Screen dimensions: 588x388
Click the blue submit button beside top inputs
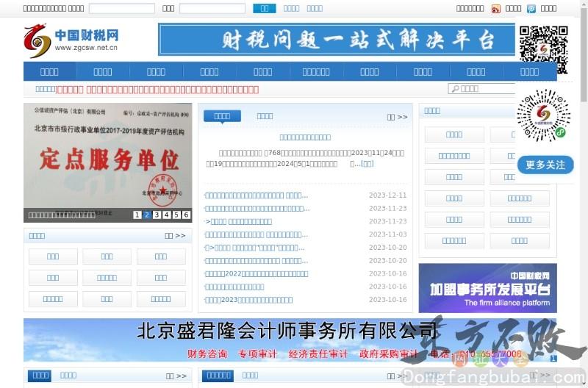[x=265, y=8]
